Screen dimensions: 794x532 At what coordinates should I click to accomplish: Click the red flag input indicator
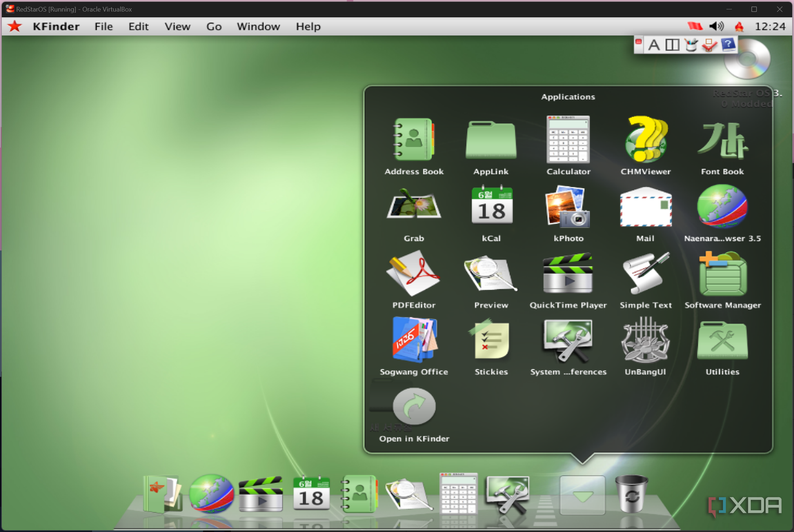(x=695, y=26)
